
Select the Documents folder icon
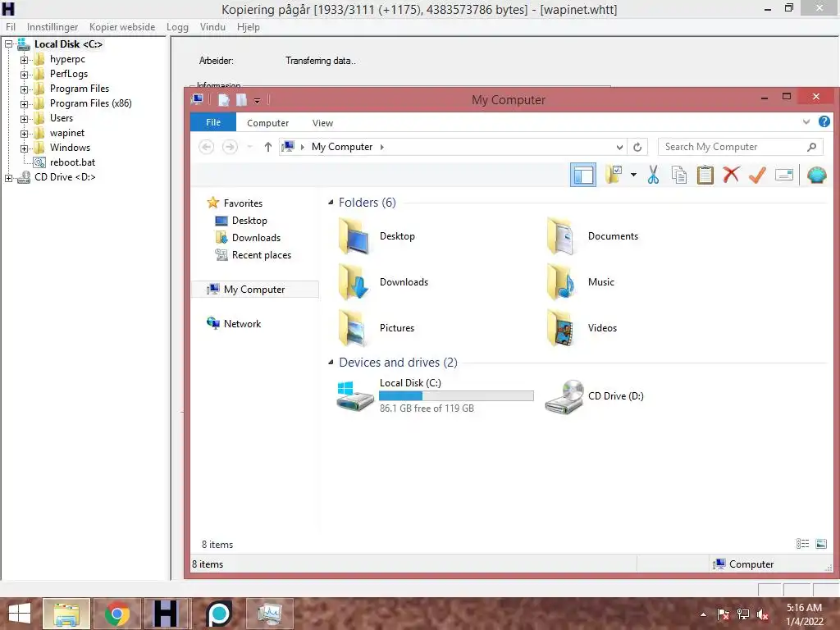point(560,236)
